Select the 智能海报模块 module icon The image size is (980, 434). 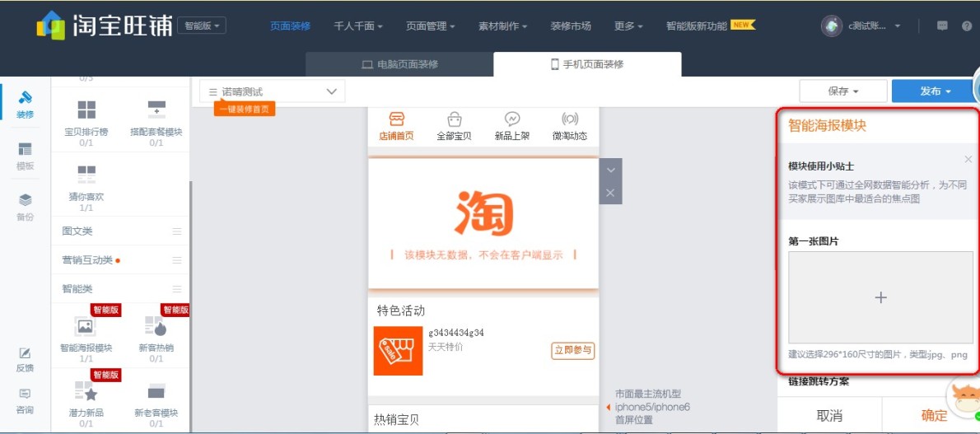pos(86,327)
